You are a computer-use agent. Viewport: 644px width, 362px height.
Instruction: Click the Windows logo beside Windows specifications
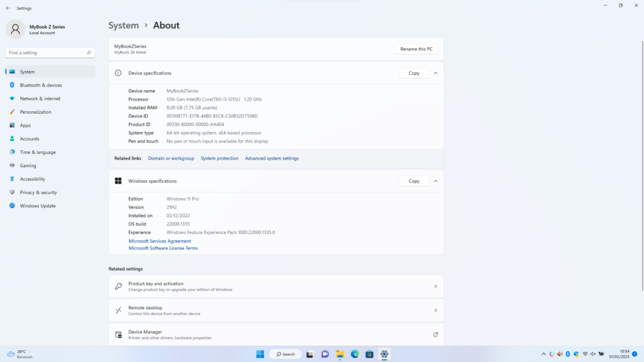point(118,181)
